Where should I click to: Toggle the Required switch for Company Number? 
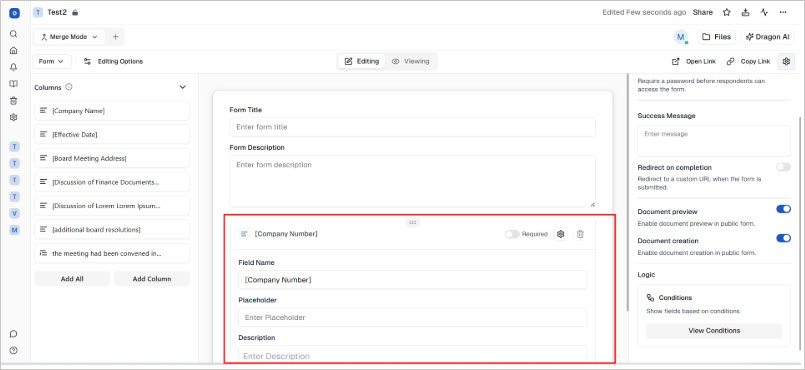pos(512,234)
